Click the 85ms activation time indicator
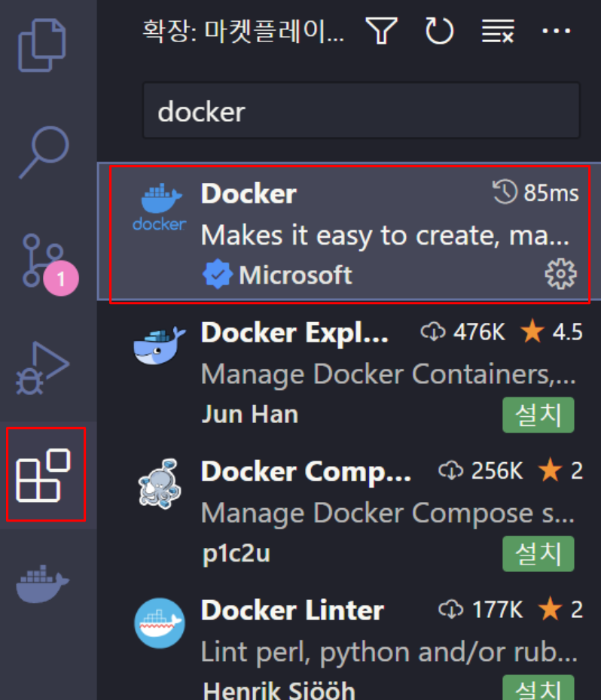601x700 pixels. point(535,193)
